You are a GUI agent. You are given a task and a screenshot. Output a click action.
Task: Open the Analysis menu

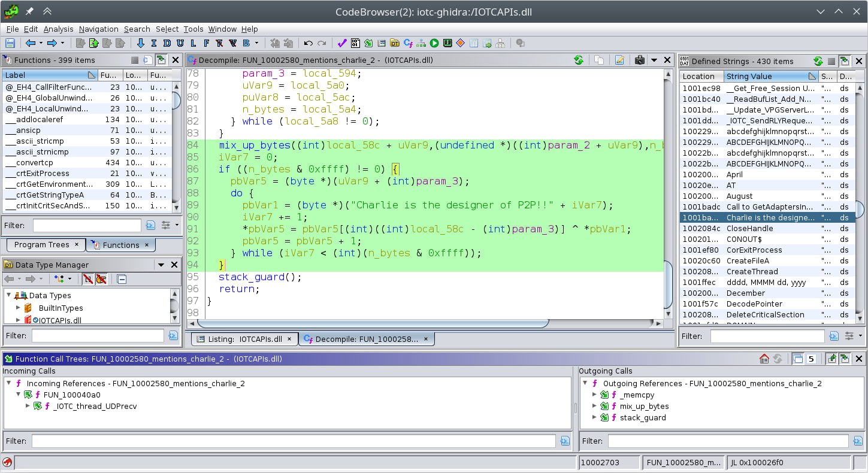point(58,29)
